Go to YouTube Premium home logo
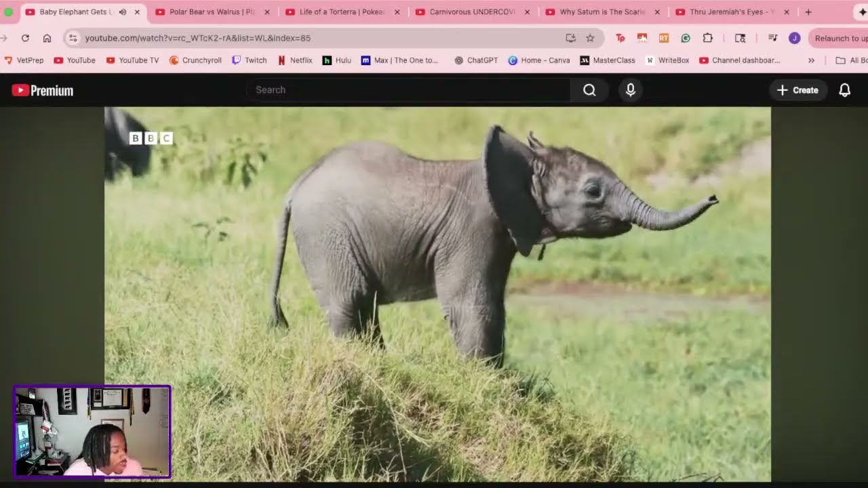This screenshot has height=488, width=868. click(42, 90)
